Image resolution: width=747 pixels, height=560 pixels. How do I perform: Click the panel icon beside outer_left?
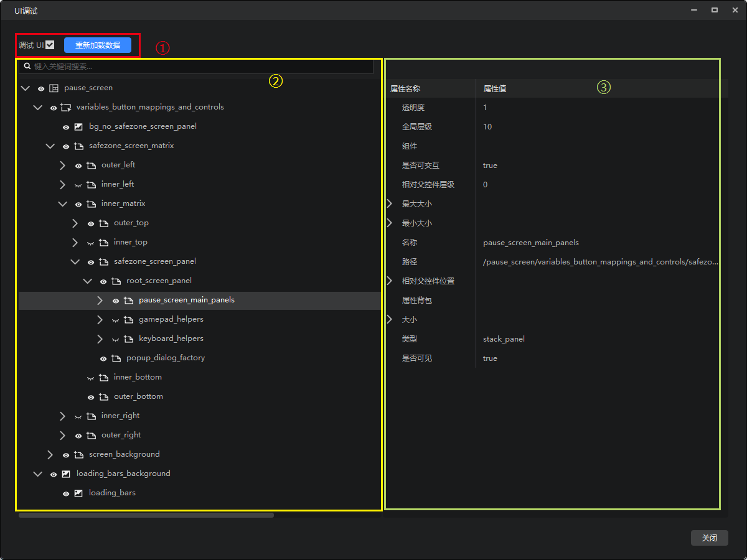(91, 166)
